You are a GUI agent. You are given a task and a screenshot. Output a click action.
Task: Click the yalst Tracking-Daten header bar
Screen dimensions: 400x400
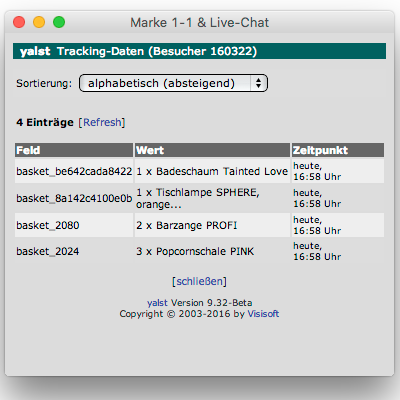tap(199, 51)
